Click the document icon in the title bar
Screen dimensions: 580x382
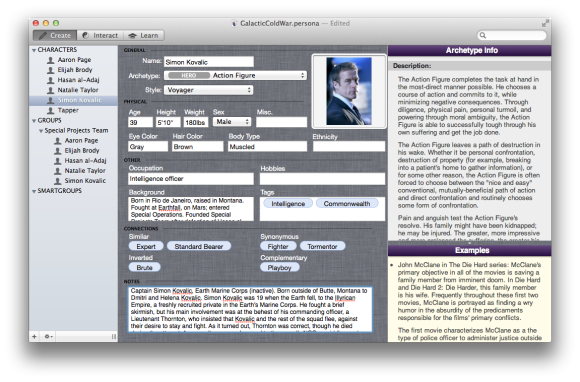[x=234, y=23]
